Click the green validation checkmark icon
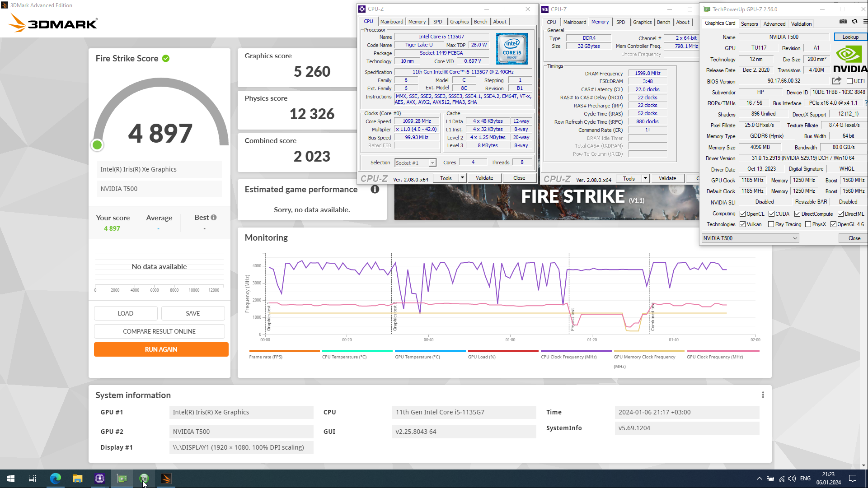This screenshot has width=868, height=488. click(x=166, y=58)
